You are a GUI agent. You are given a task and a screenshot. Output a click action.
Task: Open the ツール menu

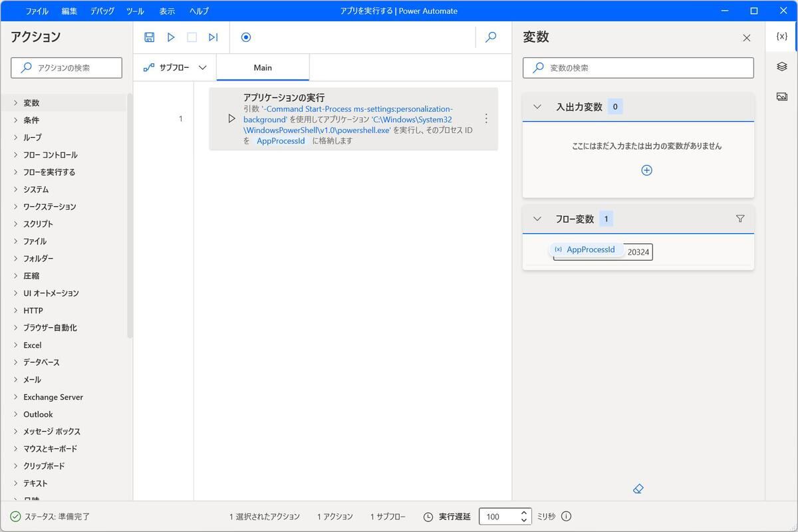(x=135, y=11)
